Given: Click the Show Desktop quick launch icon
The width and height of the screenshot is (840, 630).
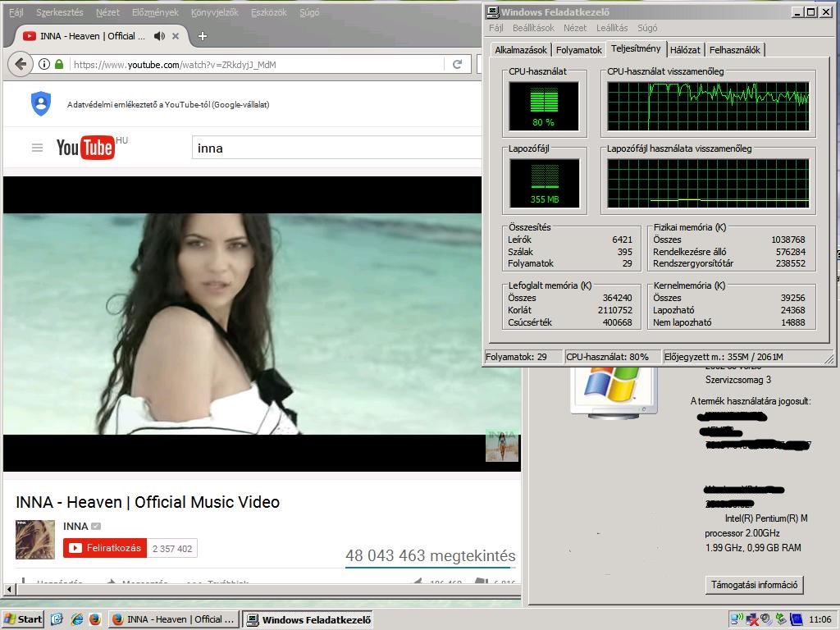Looking at the screenshot, I should [57, 619].
